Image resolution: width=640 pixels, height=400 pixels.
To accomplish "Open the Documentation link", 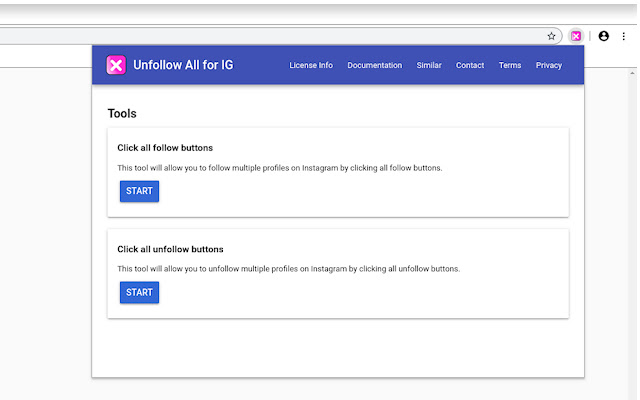I will pos(375,65).
